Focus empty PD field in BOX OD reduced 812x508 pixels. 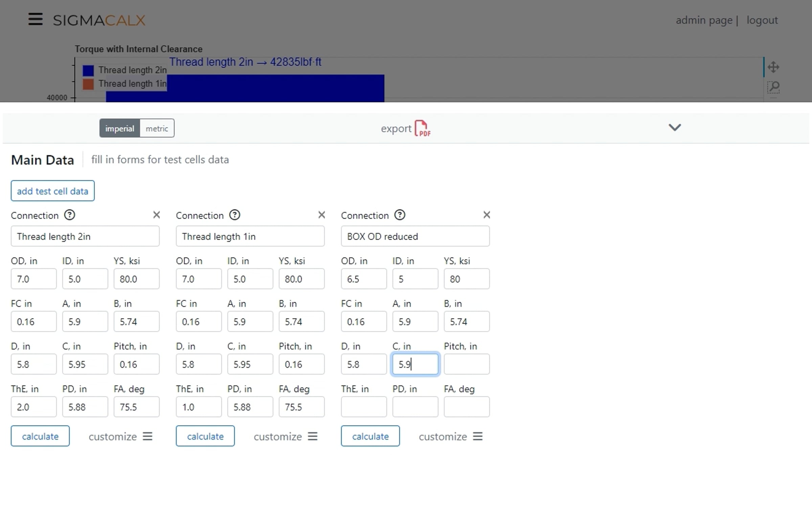point(415,407)
